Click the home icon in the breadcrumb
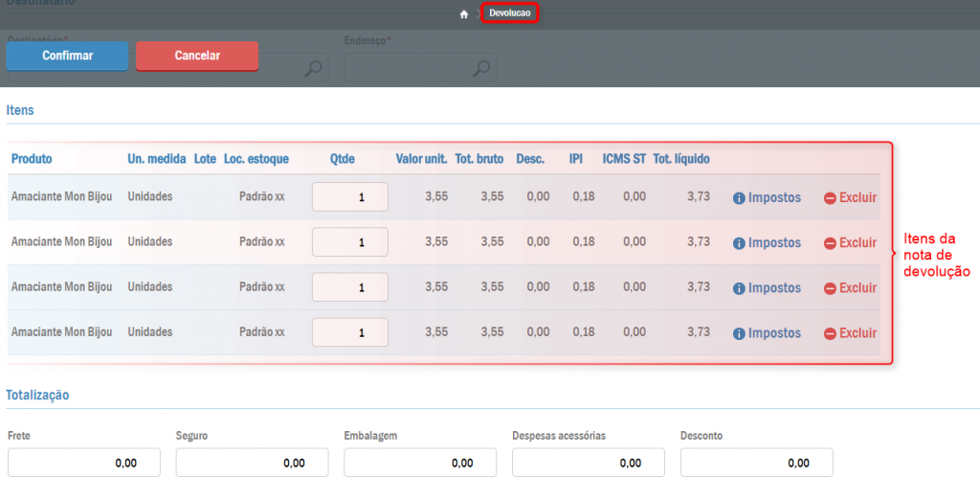This screenshot has width=980, height=477. (x=463, y=14)
